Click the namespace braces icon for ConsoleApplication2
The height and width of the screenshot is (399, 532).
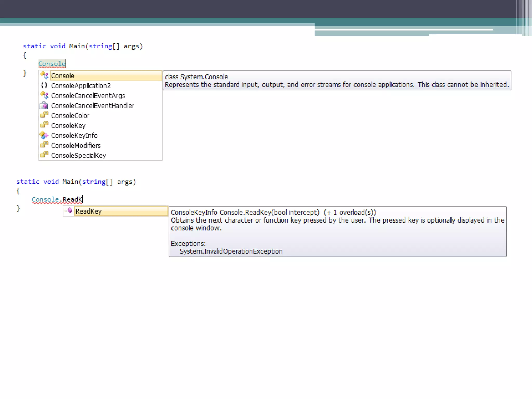(44, 85)
